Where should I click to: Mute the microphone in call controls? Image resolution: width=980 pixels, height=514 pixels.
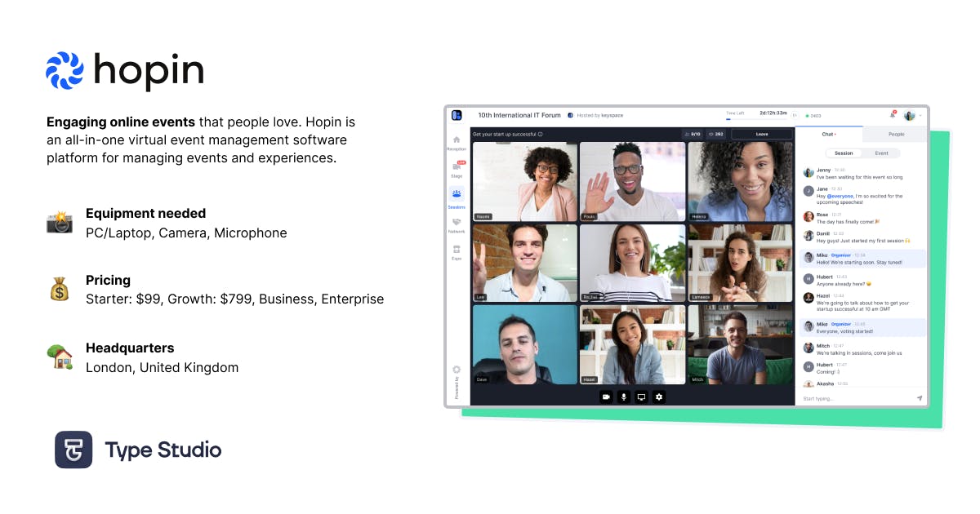(x=624, y=397)
